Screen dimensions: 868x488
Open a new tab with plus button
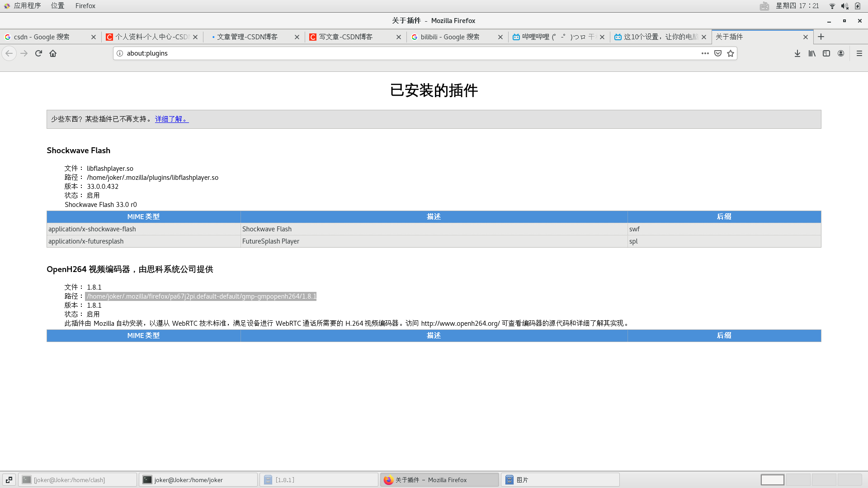point(821,37)
